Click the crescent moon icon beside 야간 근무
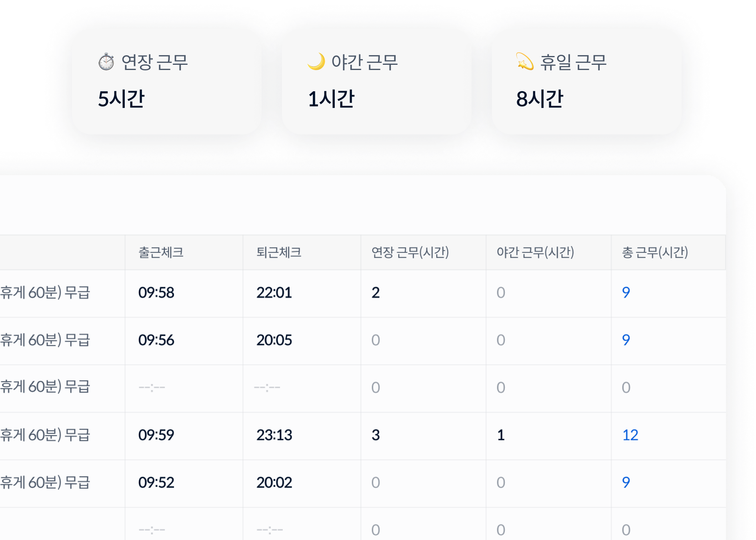 pyautogui.click(x=316, y=62)
